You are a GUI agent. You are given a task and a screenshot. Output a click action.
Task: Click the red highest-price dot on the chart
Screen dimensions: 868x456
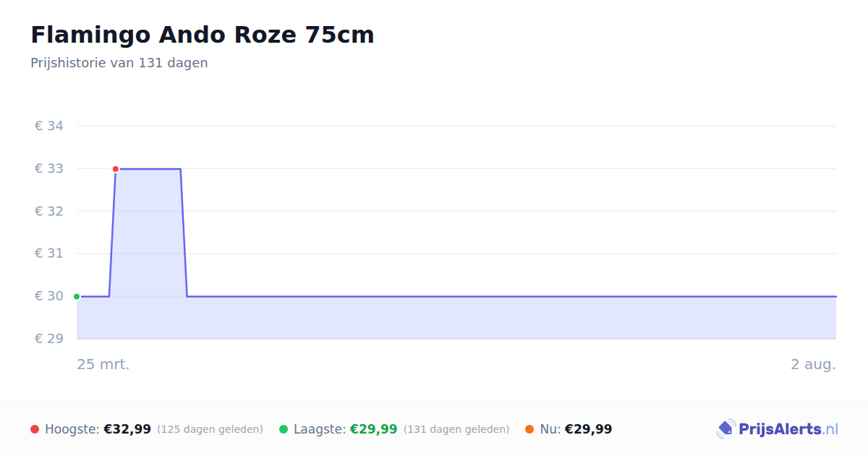(116, 169)
